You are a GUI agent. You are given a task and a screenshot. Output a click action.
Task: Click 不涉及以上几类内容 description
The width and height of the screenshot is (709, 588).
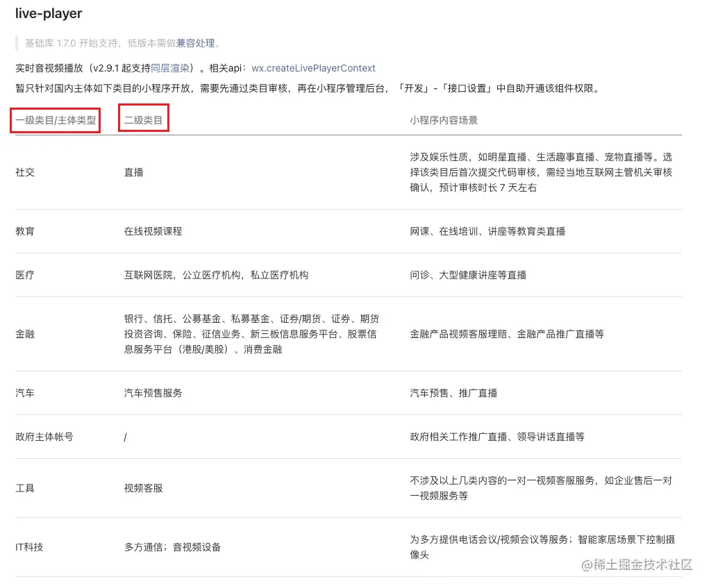pyautogui.click(x=541, y=488)
